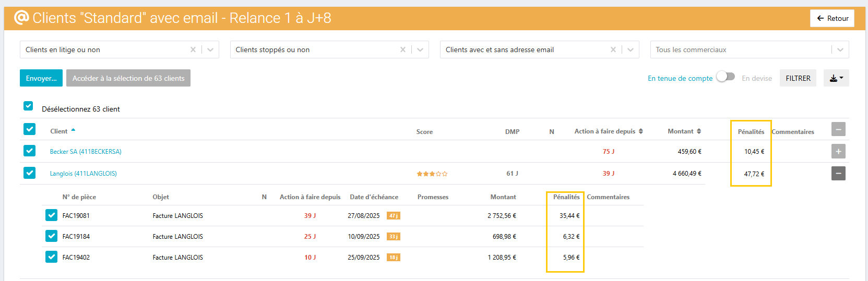Sort by Montant column arrows
868x281 pixels.
click(x=699, y=131)
